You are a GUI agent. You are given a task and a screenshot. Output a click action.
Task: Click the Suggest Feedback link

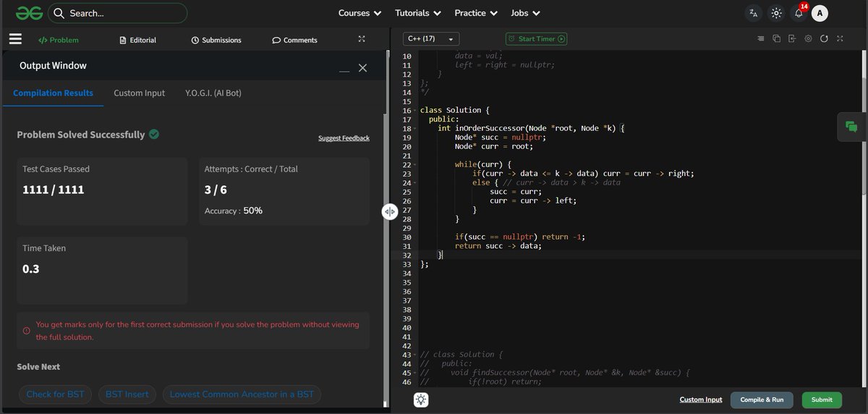point(344,138)
